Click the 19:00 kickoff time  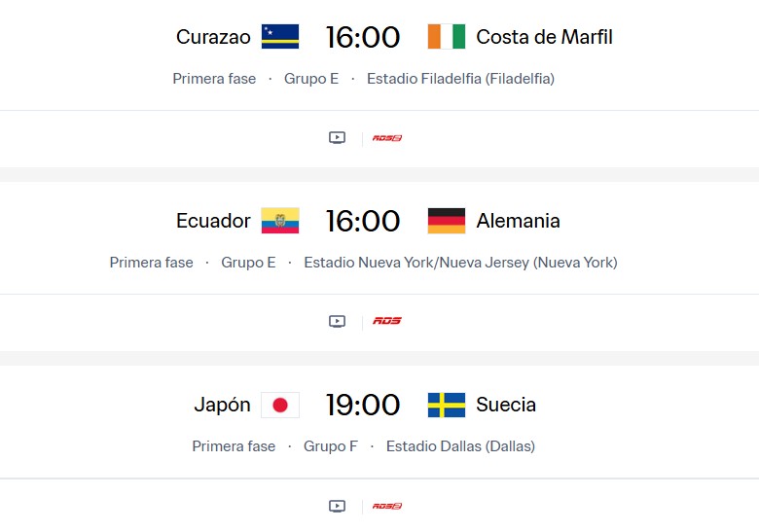tap(363, 405)
